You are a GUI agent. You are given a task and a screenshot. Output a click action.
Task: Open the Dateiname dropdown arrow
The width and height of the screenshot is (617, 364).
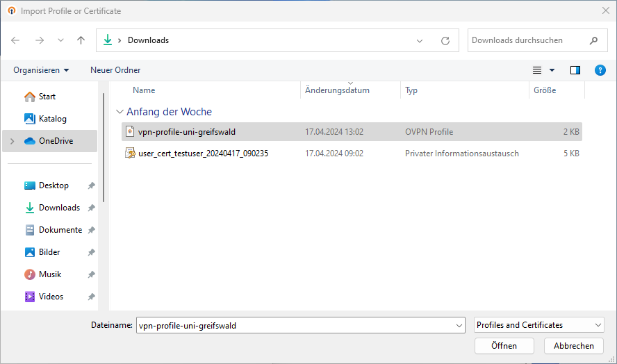(459, 325)
